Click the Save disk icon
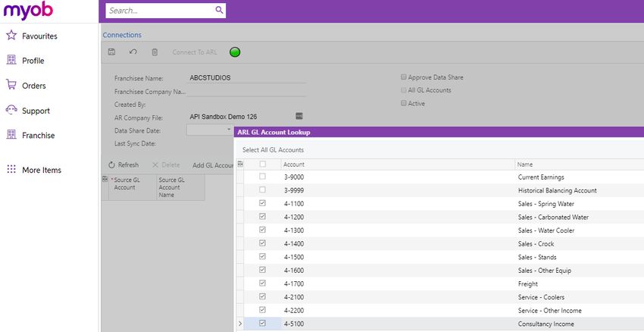The width and height of the screenshot is (644, 332). point(111,52)
